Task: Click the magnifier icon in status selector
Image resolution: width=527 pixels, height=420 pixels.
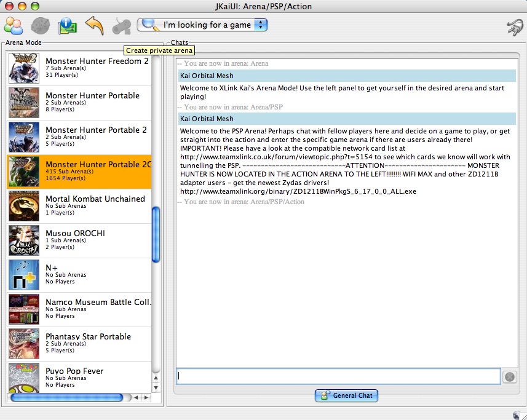Action: pos(148,25)
